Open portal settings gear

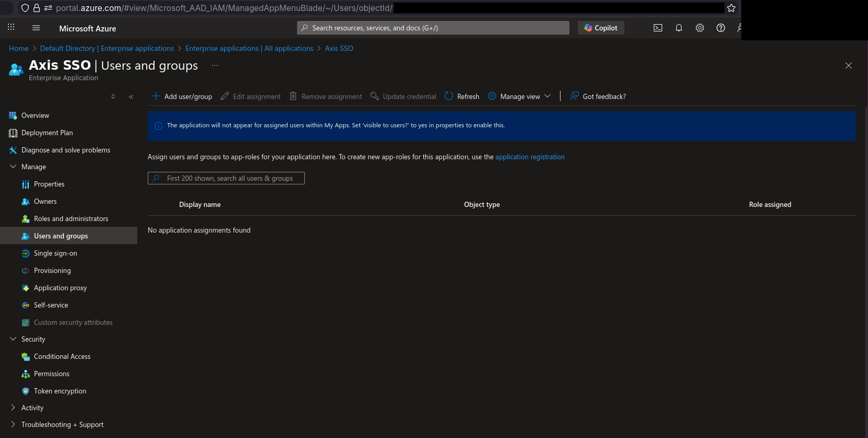pyautogui.click(x=700, y=28)
